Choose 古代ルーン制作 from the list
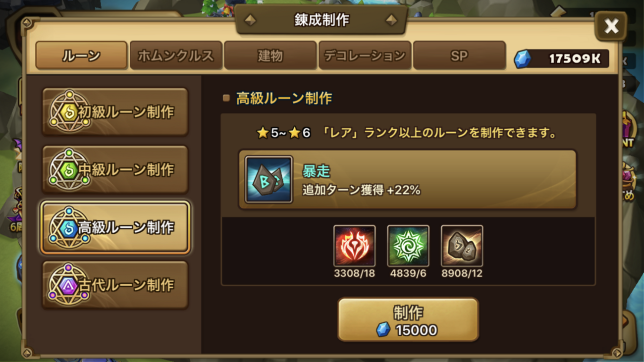 (115, 285)
